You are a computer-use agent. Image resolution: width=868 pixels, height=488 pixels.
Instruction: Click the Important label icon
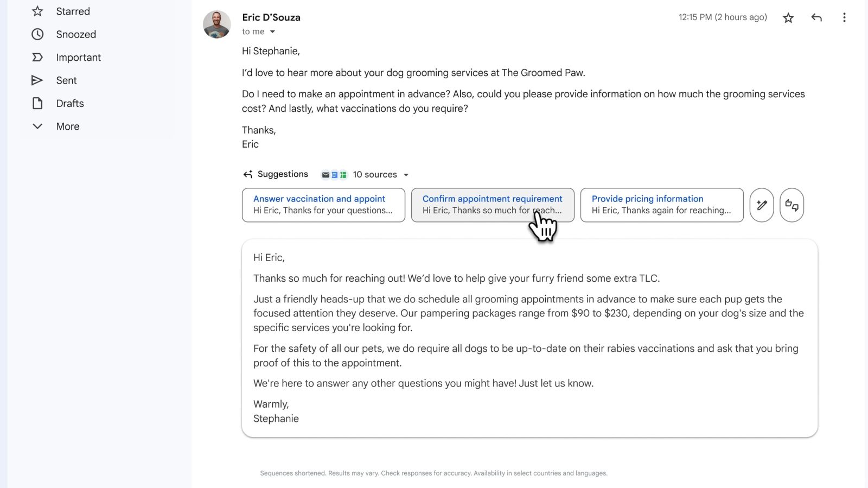click(x=37, y=58)
